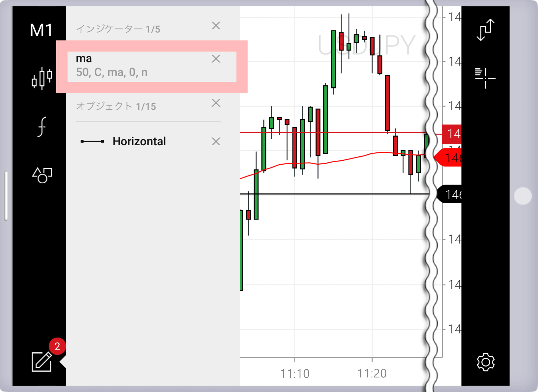Open the trade order arrows icon
The image size is (538, 392).
[x=486, y=30]
